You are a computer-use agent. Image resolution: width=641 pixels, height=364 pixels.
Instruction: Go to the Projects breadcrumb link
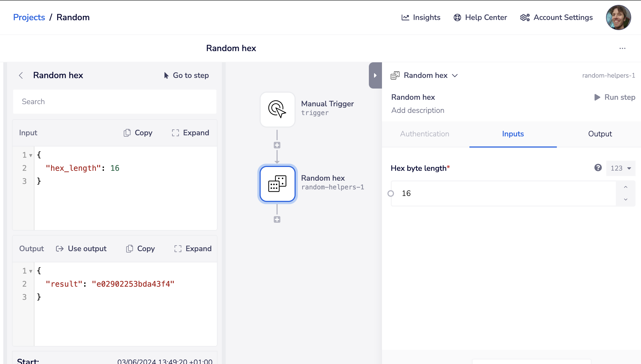point(29,17)
